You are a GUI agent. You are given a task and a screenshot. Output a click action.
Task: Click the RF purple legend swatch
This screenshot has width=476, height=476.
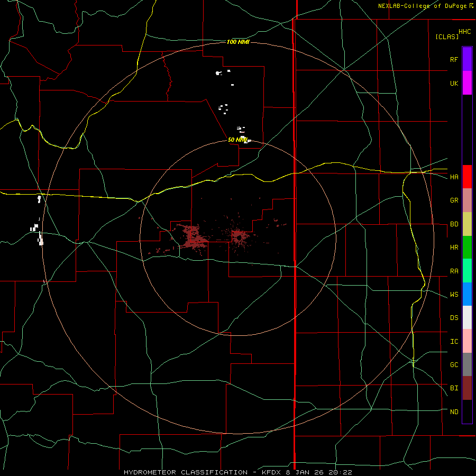467,59
